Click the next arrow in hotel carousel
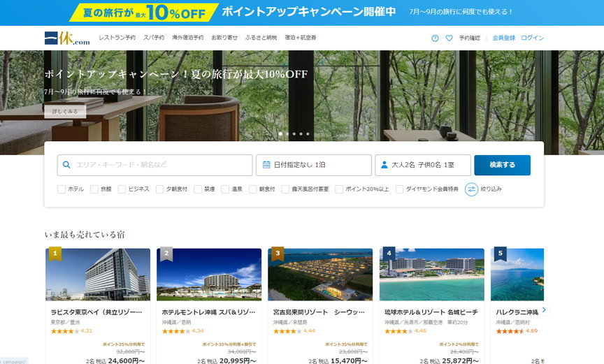The image size is (604, 364). [544, 310]
